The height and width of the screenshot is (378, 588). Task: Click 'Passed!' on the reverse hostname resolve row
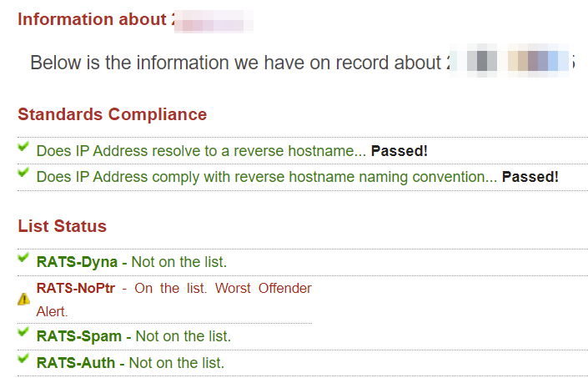(400, 151)
